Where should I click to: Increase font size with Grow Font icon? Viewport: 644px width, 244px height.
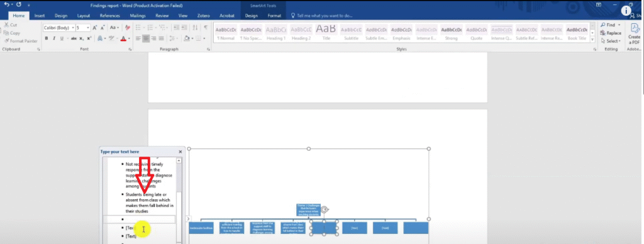(94, 28)
